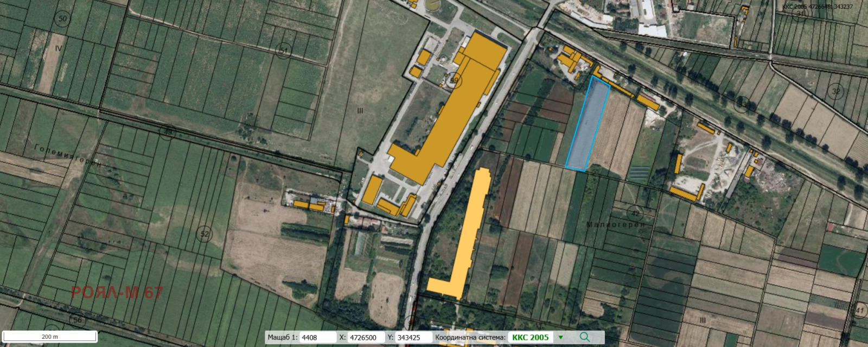Click the scale input field showing 4408
Screen dimensions: 868x347
coord(317,337)
